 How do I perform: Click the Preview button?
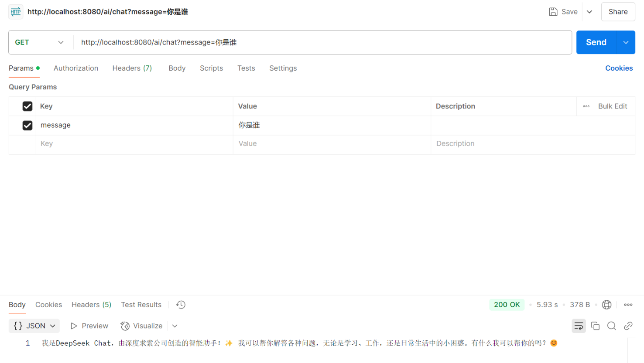[x=89, y=326]
